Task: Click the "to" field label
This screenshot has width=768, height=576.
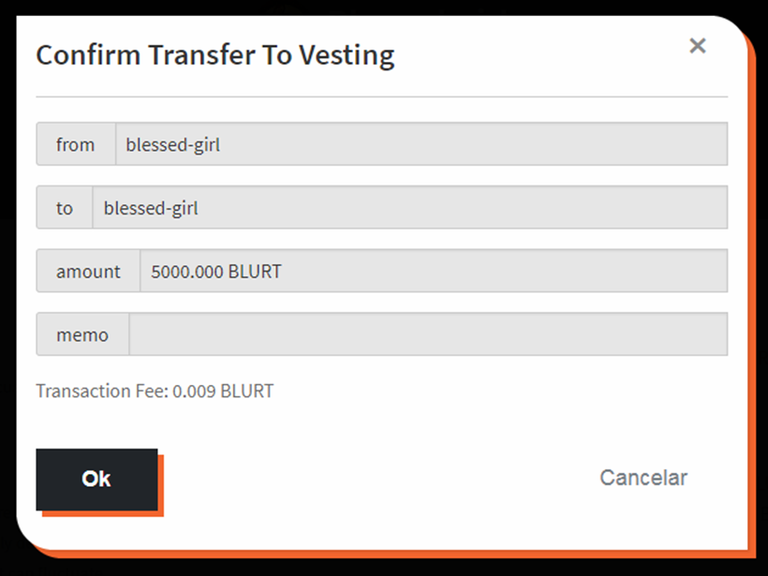Action: click(x=64, y=207)
